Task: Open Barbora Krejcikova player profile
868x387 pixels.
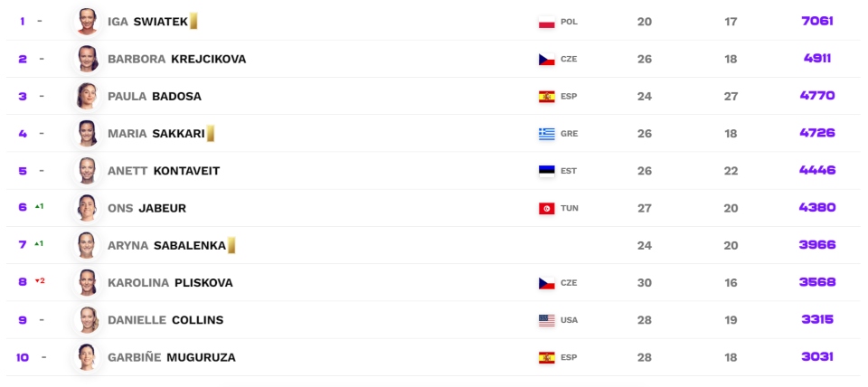Action: (176, 59)
